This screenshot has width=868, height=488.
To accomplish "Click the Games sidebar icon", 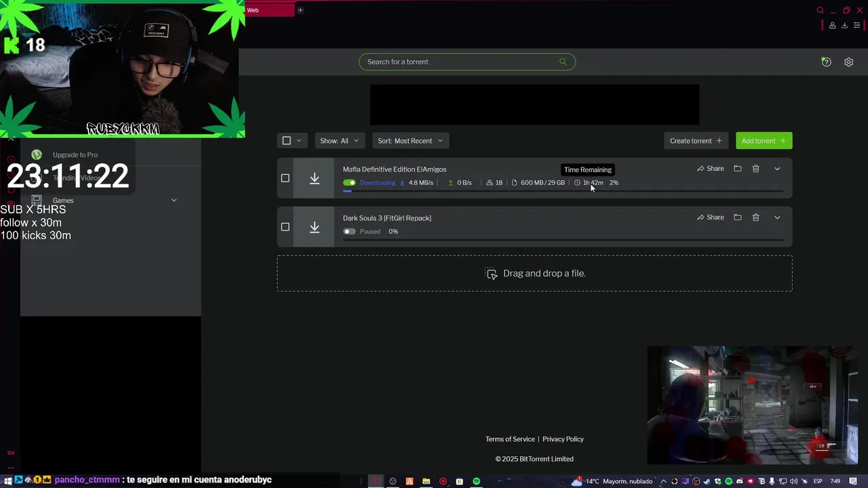I will [x=37, y=200].
